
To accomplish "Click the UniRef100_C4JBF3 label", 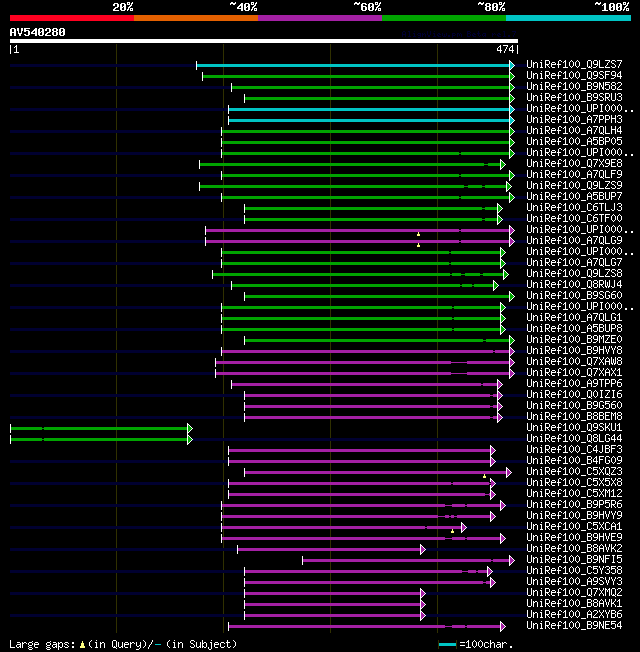I will click(x=574, y=450).
